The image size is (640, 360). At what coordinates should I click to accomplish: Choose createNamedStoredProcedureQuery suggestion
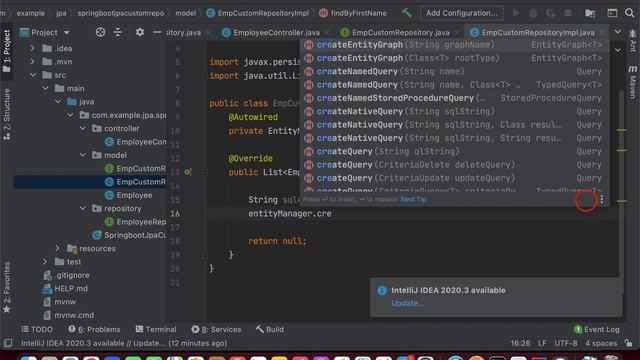pos(454,98)
